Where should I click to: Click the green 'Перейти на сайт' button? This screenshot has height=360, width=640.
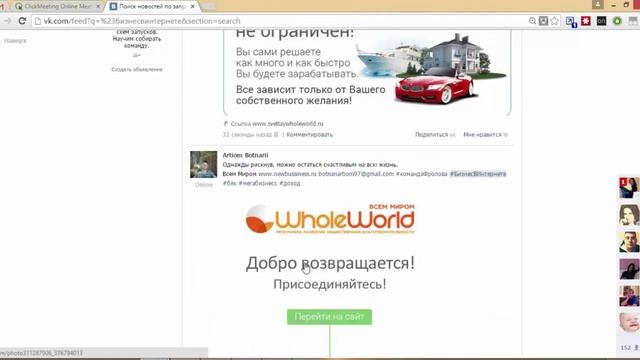(329, 317)
